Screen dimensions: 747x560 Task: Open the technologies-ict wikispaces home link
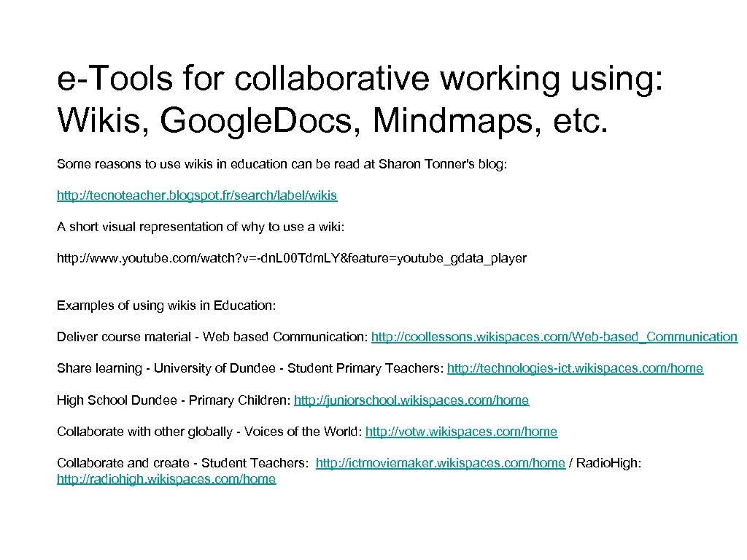point(574,368)
